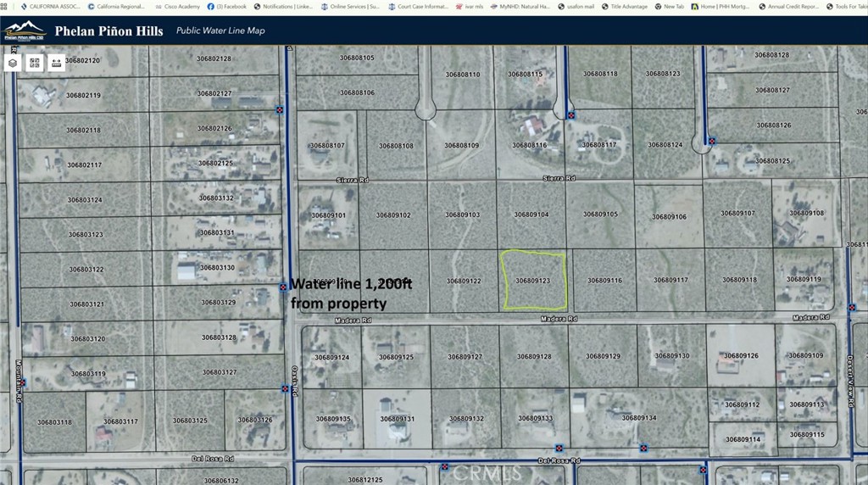Open the (3) Facebook bookmark
The width and height of the screenshot is (868, 485).
[227, 7]
